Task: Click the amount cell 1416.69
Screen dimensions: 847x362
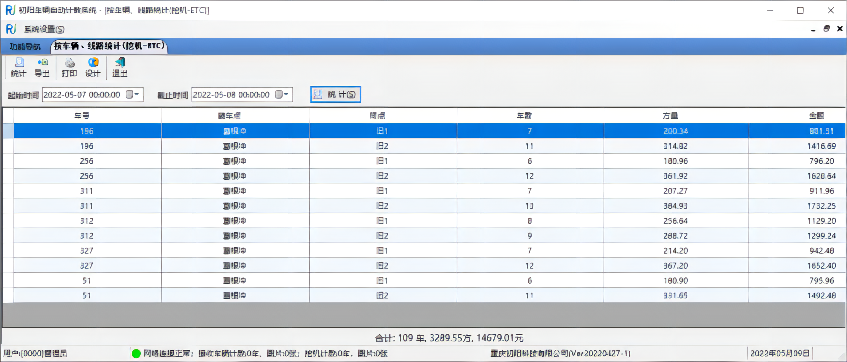Action: click(797, 146)
